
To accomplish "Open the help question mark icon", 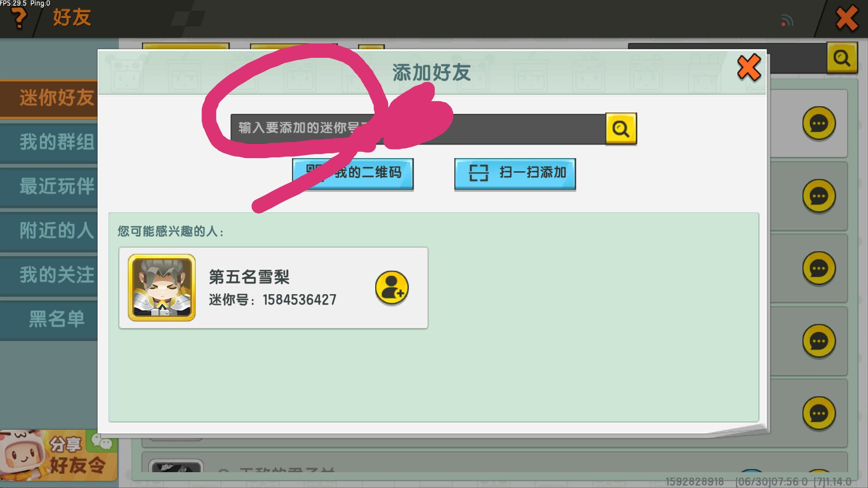I will (19, 18).
